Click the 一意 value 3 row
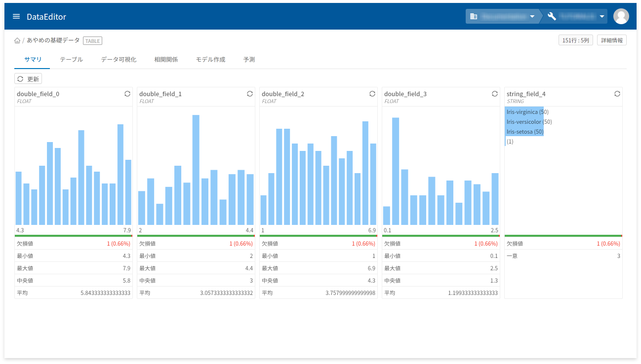 click(563, 256)
